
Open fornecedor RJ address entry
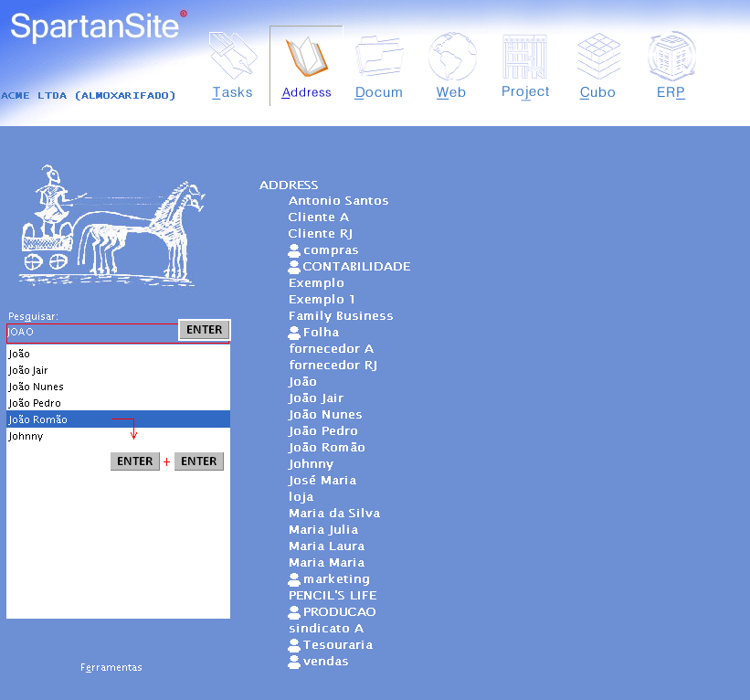tap(333, 365)
